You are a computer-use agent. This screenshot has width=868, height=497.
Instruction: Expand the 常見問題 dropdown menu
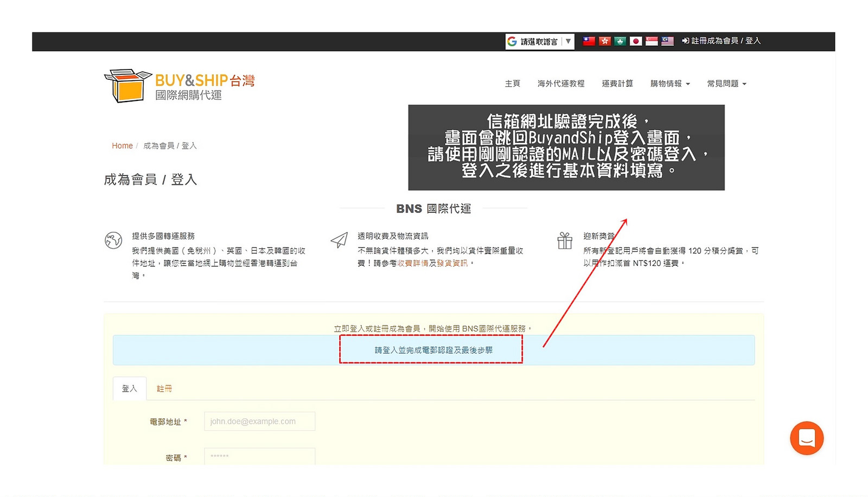726,84
